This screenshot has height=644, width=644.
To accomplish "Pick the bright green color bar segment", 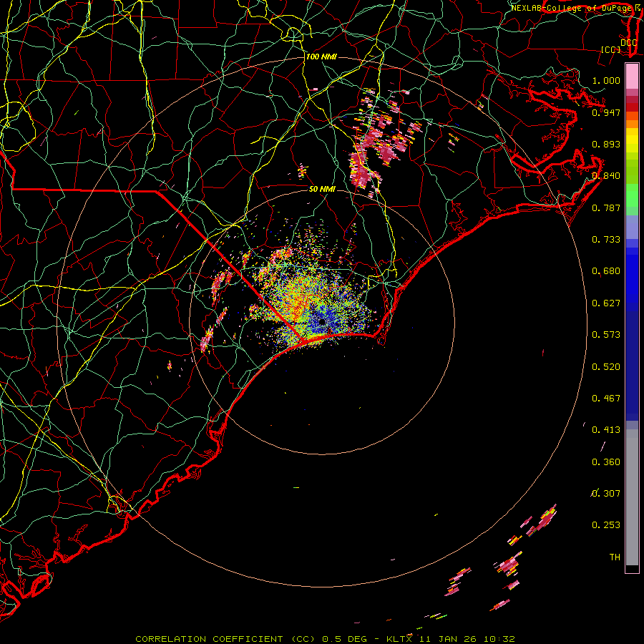I will (632, 195).
